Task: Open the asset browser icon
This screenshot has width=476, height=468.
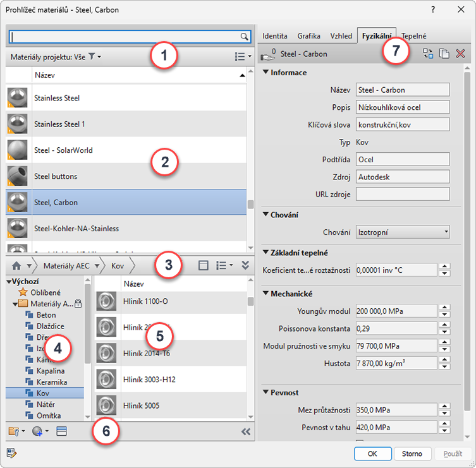Action: pos(61,431)
